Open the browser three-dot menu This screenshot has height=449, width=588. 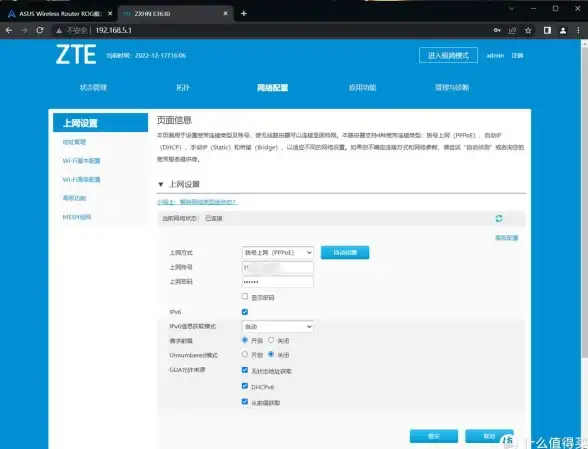[578, 30]
